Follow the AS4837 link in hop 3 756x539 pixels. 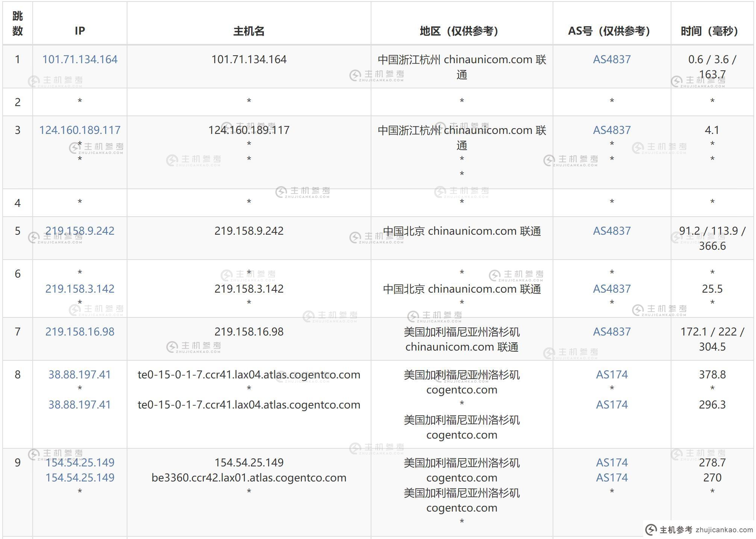[x=612, y=130]
